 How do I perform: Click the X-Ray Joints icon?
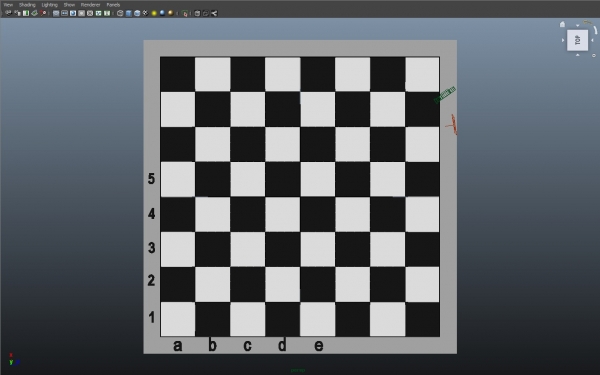tap(214, 13)
